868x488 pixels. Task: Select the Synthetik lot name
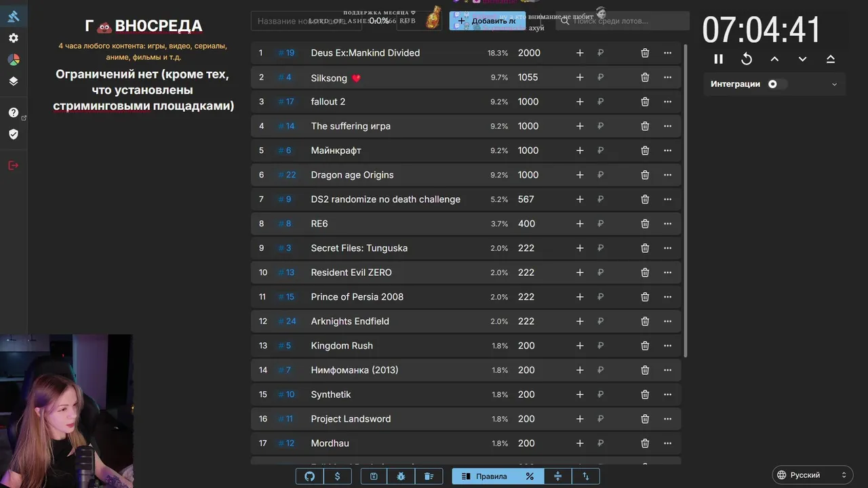331,394
